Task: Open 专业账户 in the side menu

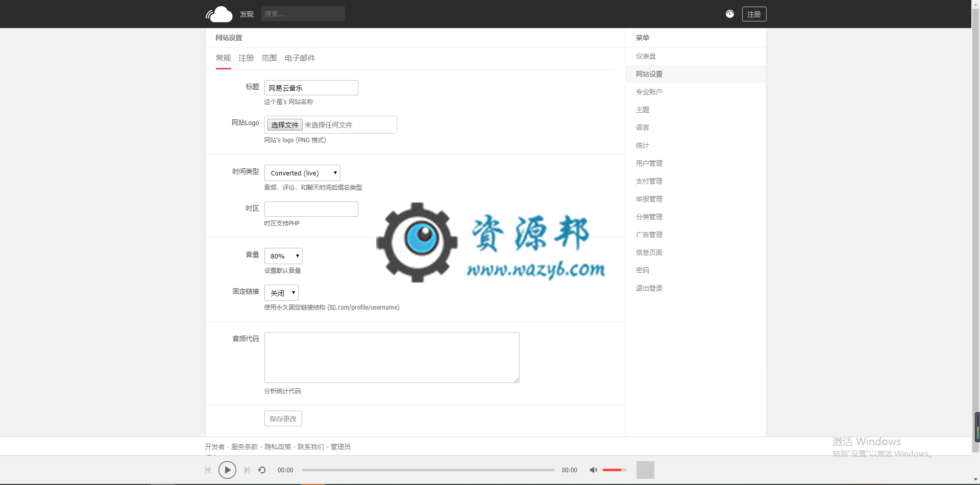Action: [x=696, y=92]
